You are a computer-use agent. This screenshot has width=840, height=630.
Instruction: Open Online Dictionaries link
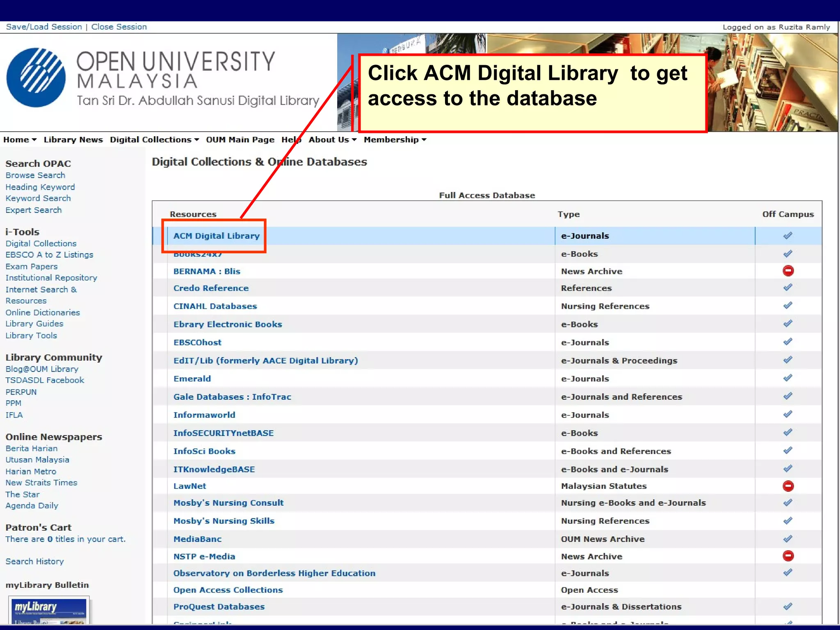[x=43, y=313]
